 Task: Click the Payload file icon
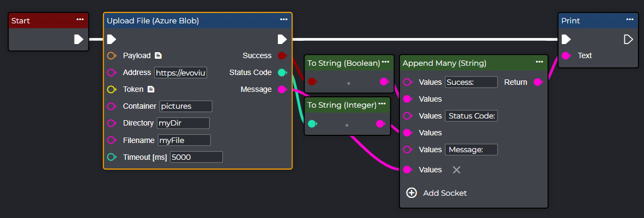pyautogui.click(x=158, y=55)
